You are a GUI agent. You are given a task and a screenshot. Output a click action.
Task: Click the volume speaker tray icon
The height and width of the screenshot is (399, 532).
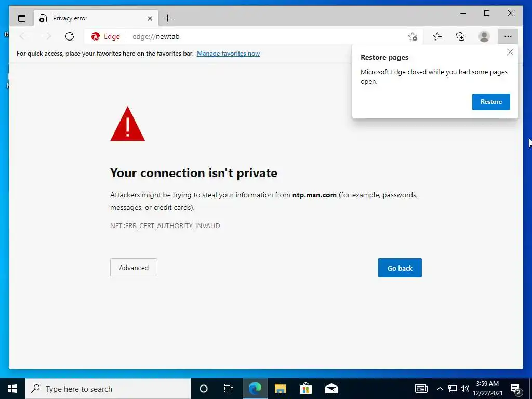pos(465,389)
